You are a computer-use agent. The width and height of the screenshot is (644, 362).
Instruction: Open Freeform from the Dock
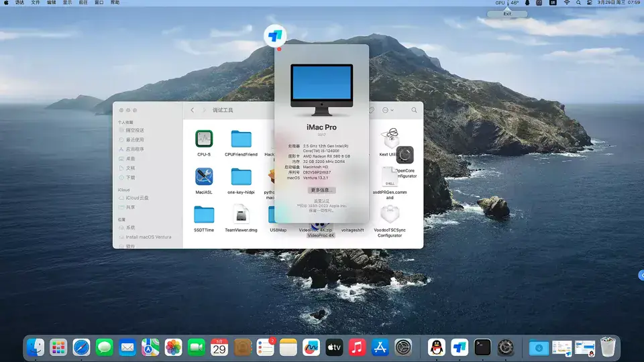(x=311, y=348)
